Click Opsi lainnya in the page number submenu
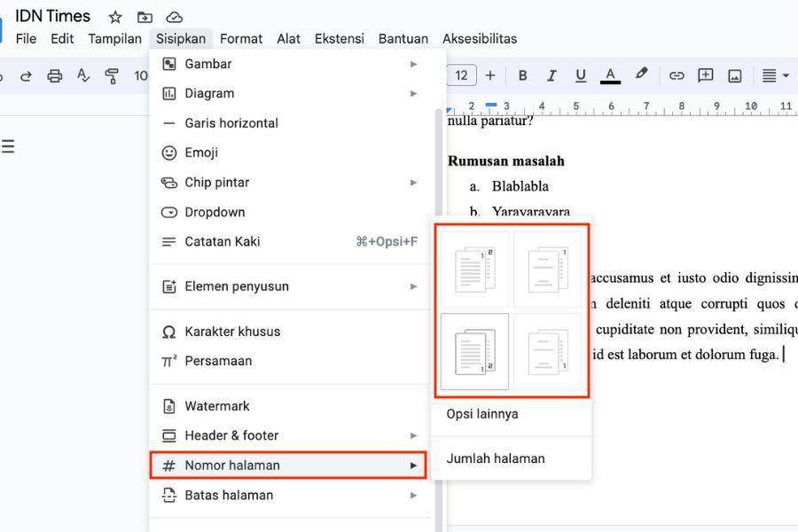 click(x=482, y=414)
